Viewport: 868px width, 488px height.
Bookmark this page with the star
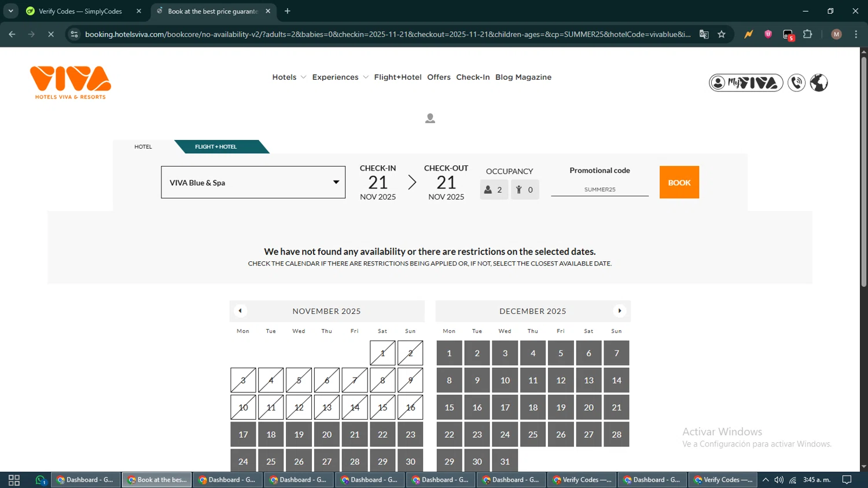coord(722,34)
